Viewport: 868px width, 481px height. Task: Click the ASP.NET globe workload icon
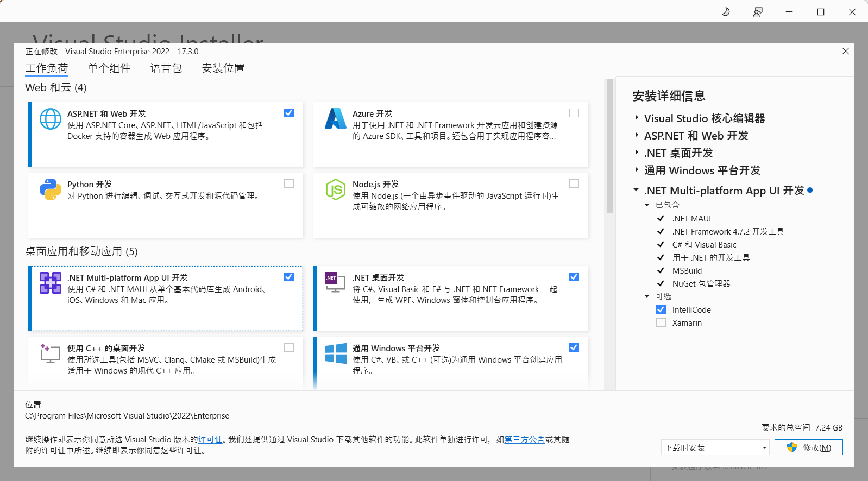(x=51, y=119)
